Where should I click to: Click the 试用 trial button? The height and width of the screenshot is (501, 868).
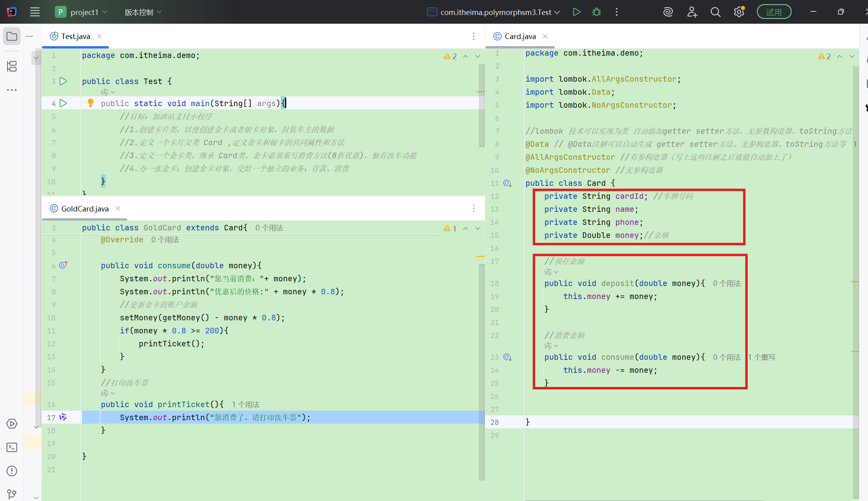[774, 12]
